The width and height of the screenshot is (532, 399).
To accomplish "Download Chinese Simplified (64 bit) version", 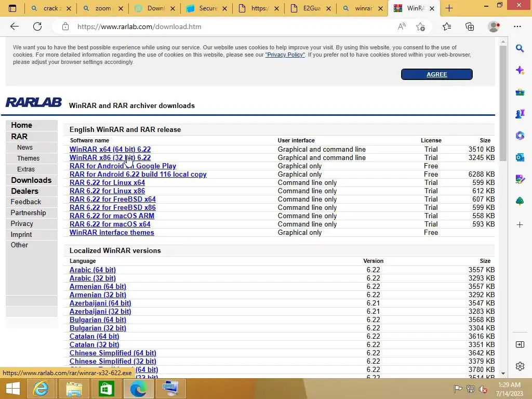I will click(113, 353).
